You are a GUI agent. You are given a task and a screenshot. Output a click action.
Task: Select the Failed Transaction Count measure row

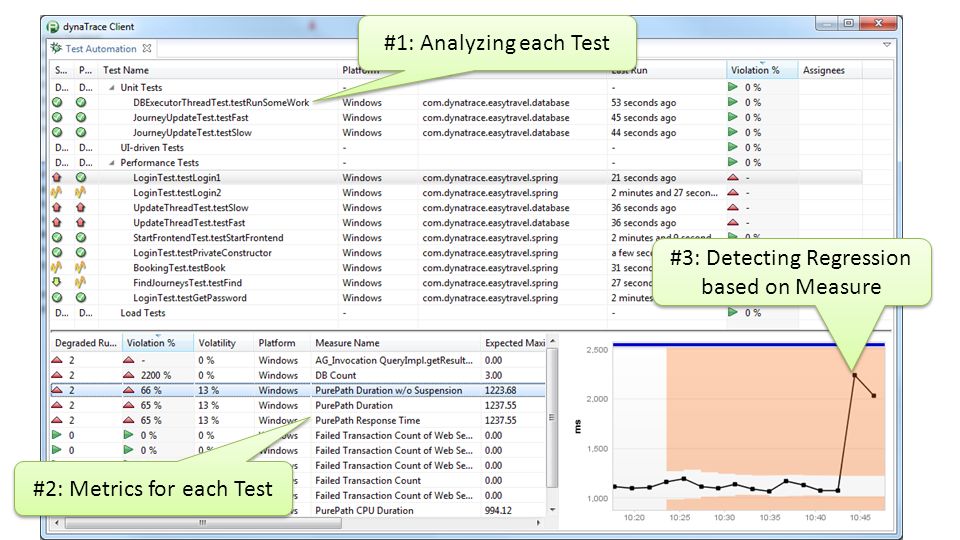tap(368, 481)
